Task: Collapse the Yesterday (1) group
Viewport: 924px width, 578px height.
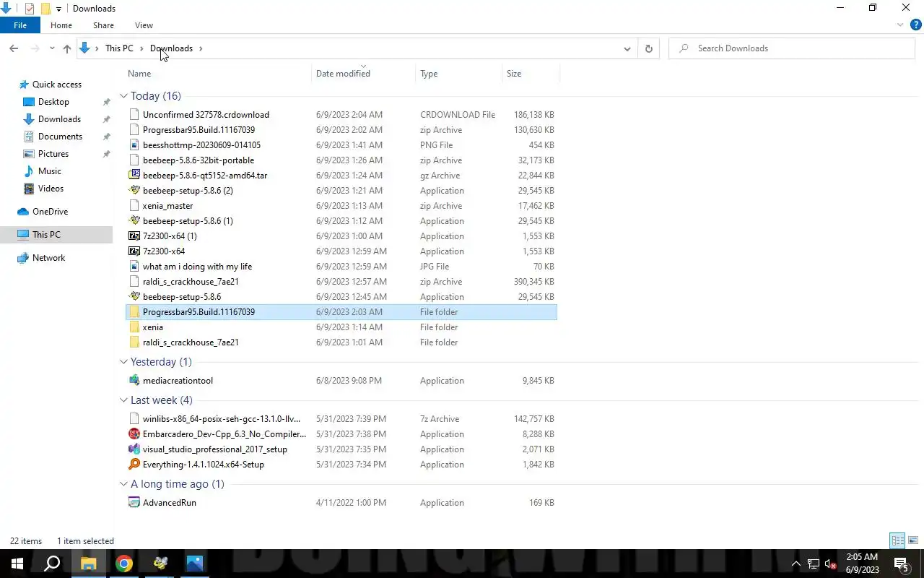Action: point(124,362)
